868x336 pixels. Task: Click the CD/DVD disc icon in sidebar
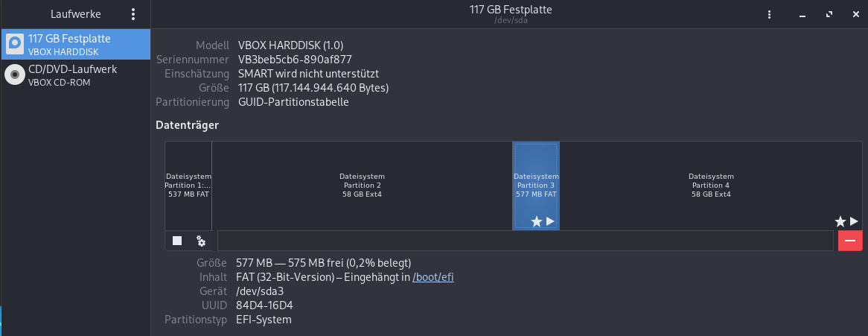15,75
